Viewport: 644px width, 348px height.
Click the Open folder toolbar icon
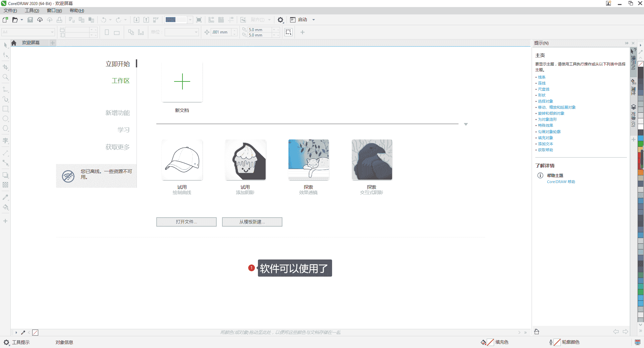point(15,20)
